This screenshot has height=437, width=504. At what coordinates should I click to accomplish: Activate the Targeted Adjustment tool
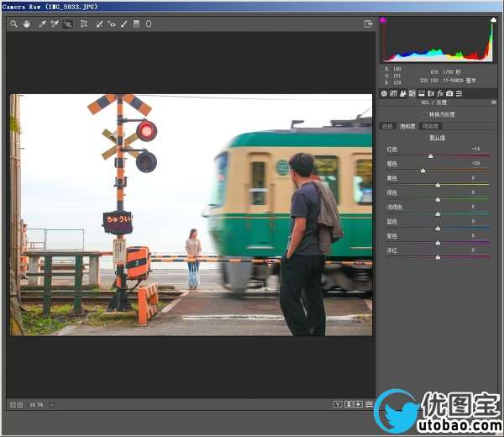click(67, 24)
